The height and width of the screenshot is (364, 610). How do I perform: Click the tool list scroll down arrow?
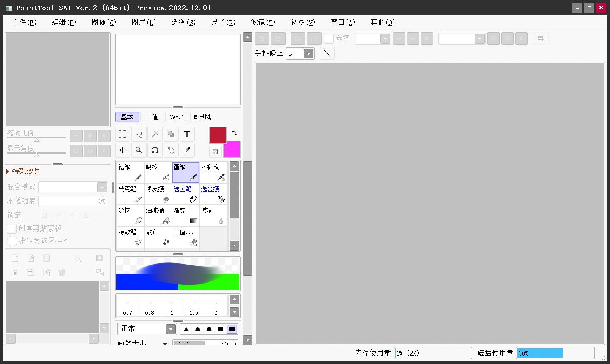(x=234, y=245)
